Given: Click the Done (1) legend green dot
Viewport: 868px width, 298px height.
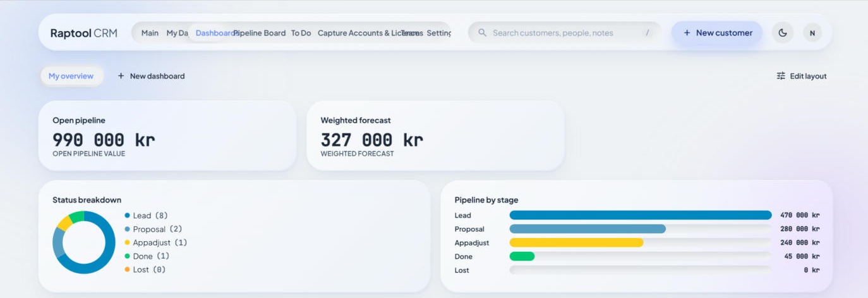Looking at the screenshot, I should (127, 256).
